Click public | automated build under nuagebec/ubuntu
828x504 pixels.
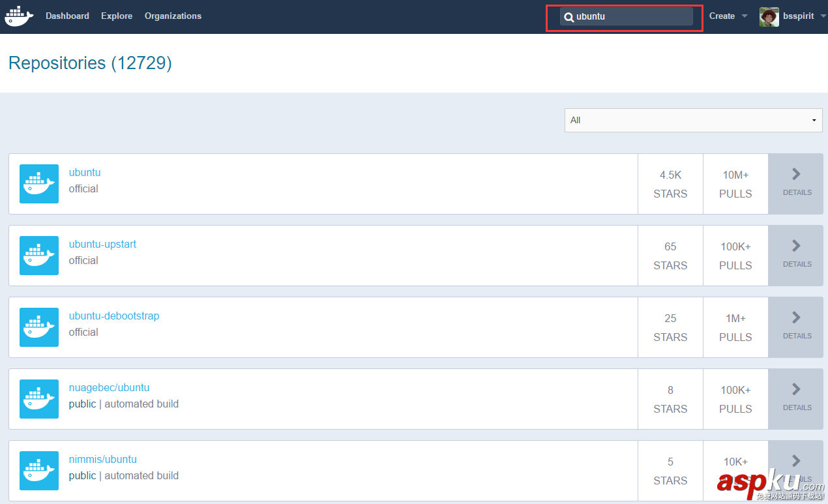click(124, 404)
